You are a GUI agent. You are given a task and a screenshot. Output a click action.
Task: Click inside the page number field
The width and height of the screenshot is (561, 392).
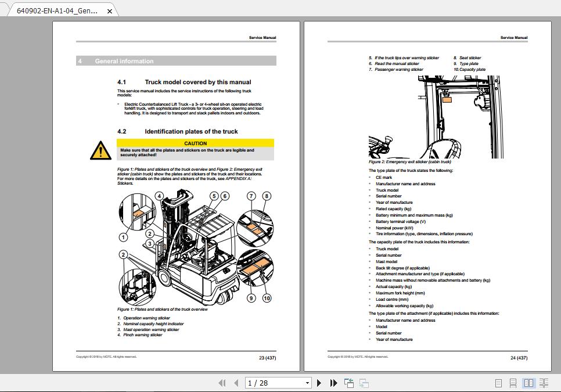(267, 383)
